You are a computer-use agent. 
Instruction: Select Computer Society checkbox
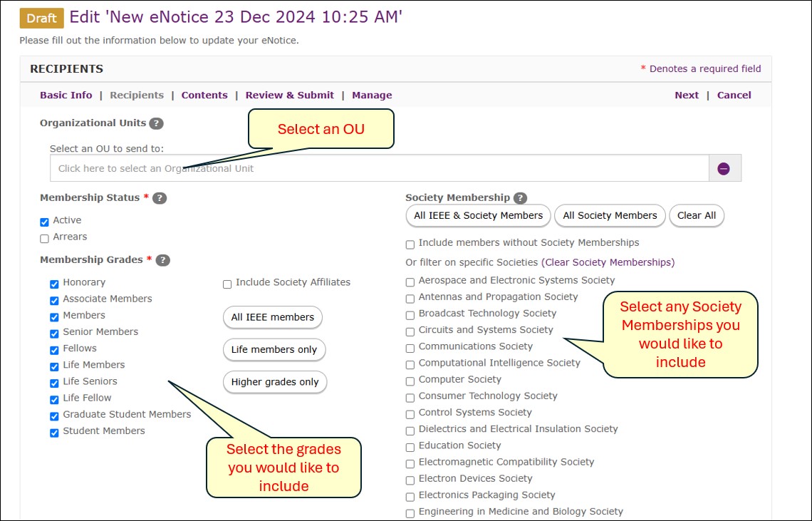tap(410, 381)
